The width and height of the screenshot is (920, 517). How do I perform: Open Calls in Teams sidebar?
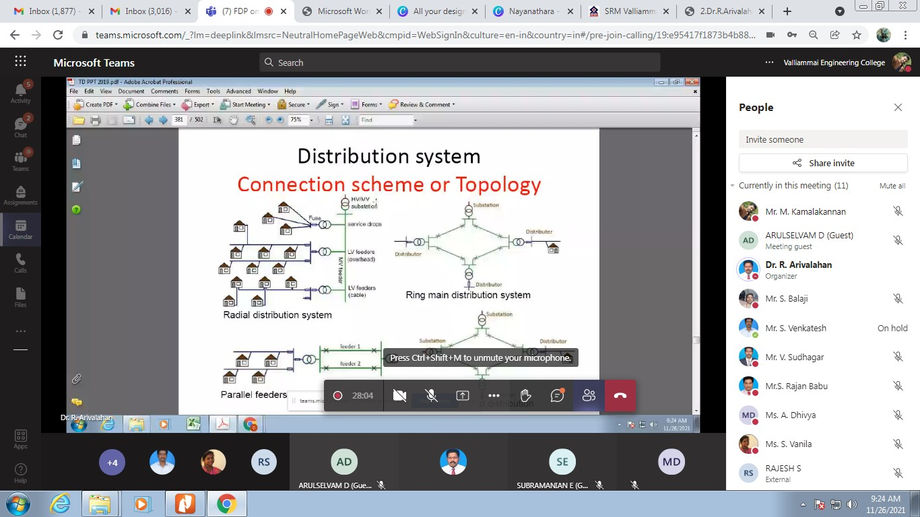coord(21,263)
